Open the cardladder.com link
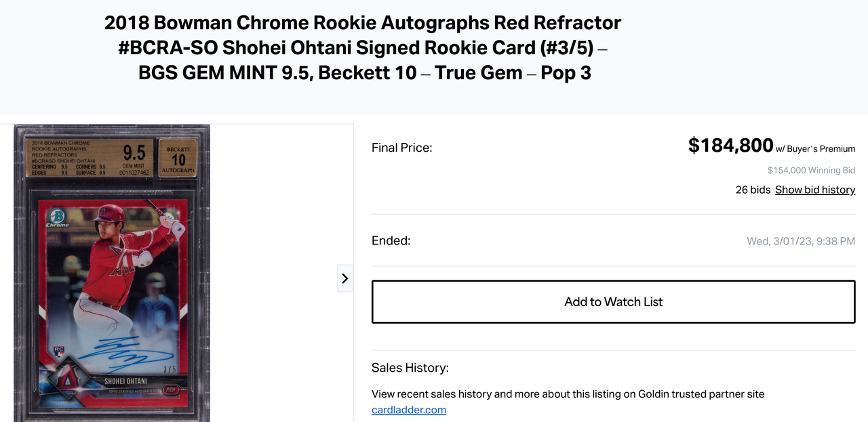The image size is (868, 422). tap(409, 410)
